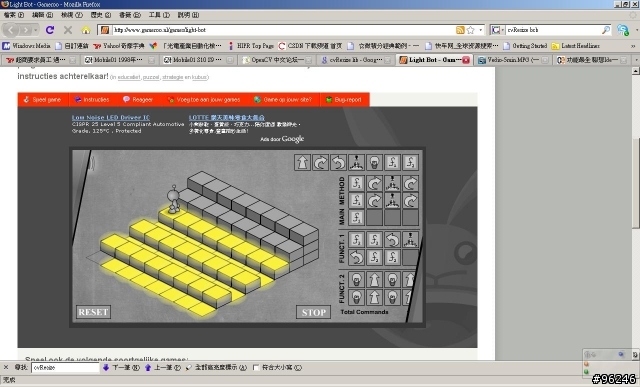Remove the jump command from Funct. 1 row
640x387 pixels.
click(410, 240)
